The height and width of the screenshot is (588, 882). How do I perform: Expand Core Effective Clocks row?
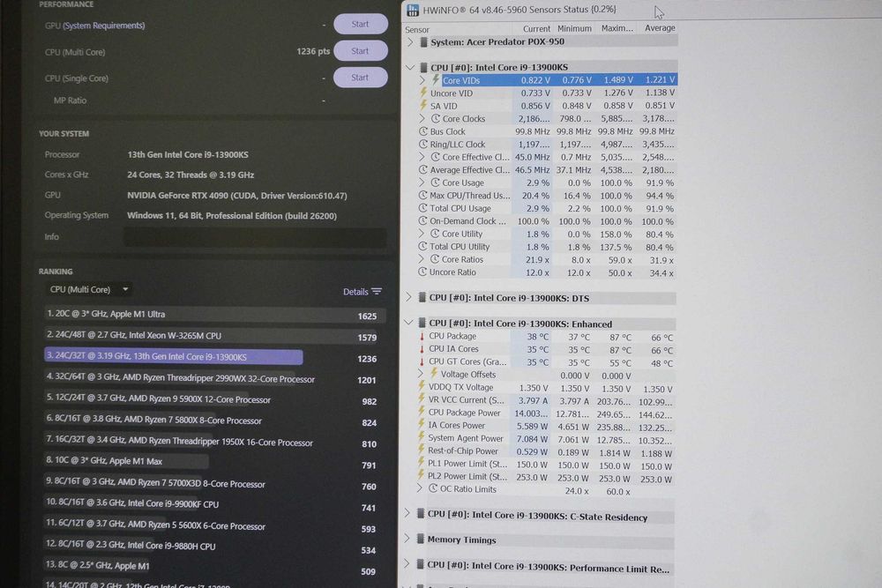pyautogui.click(x=422, y=157)
